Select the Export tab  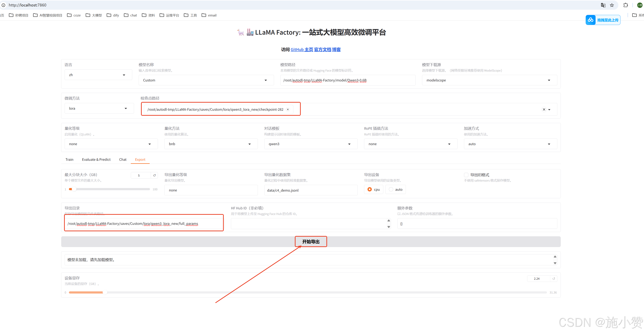[x=140, y=160]
